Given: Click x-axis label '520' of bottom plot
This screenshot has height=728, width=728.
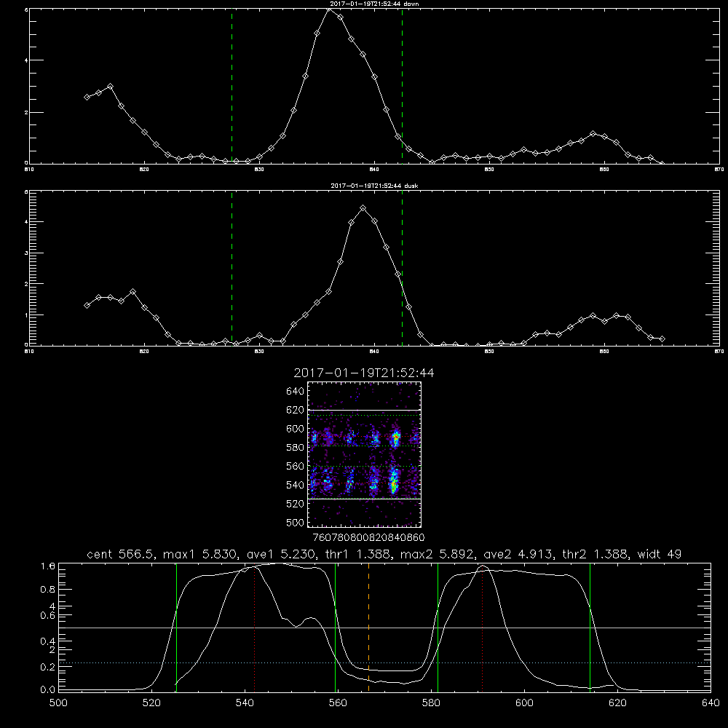Looking at the screenshot, I should [x=151, y=703].
